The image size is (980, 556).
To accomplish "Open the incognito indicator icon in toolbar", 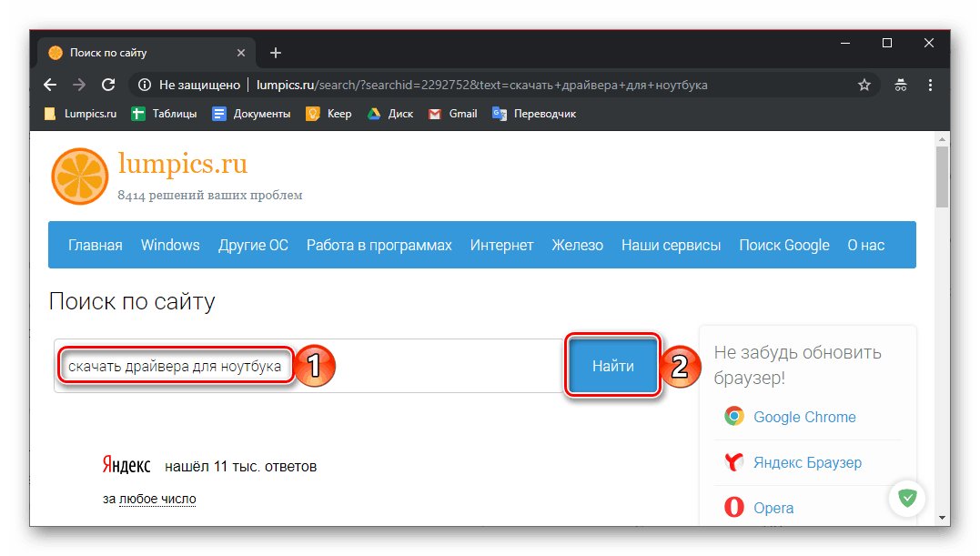I will 901,85.
